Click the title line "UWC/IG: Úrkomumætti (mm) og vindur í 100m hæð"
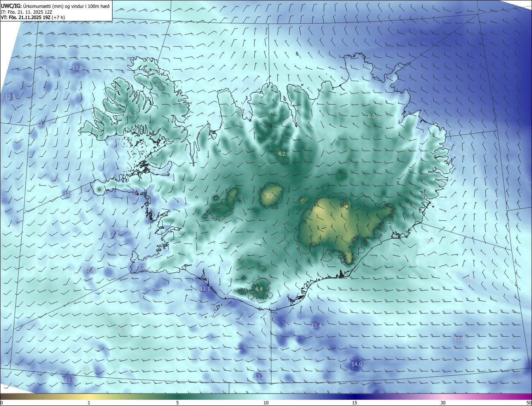Image resolution: width=532 pixels, height=406 pixels. click(x=55, y=6)
